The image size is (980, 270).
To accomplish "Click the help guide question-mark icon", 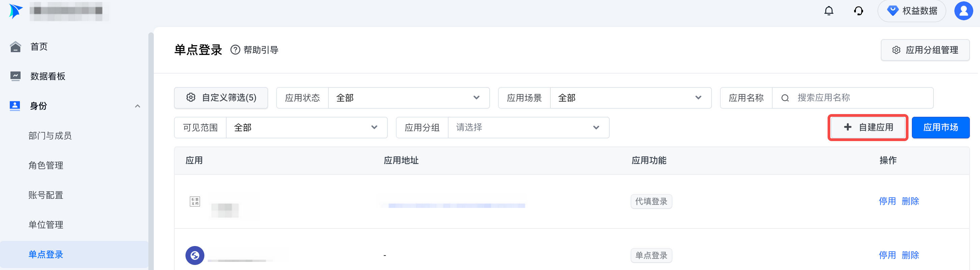I will (235, 50).
